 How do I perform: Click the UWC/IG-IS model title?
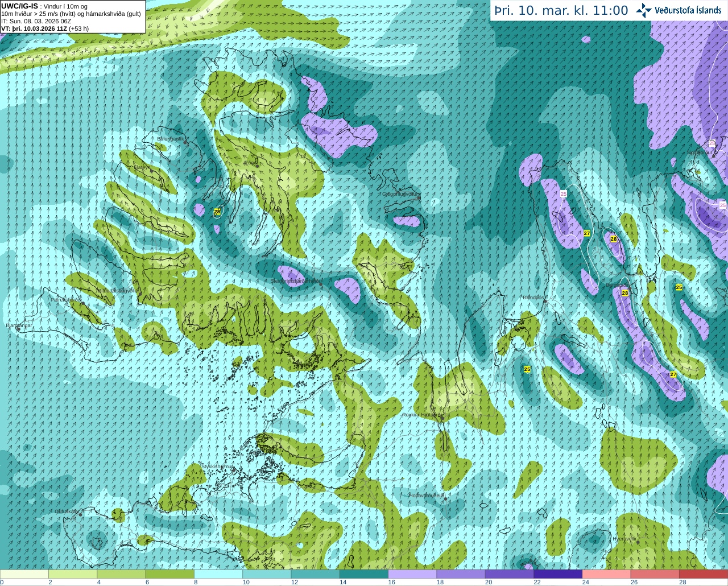tap(19, 6)
